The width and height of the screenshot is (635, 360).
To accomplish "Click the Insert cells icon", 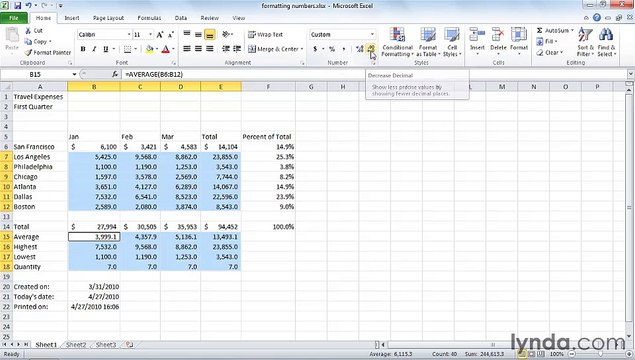I will (x=477, y=34).
